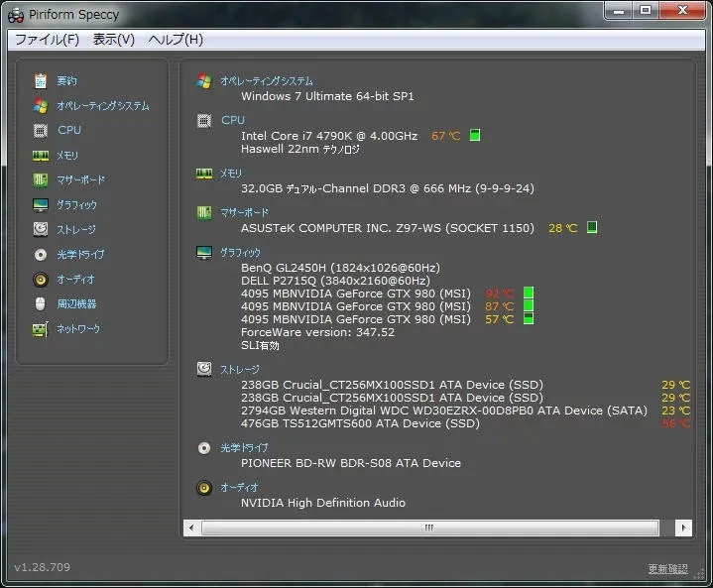Click the Windows flag icon in summary pane
Viewport: 713px width, 588px height.
click(x=204, y=81)
